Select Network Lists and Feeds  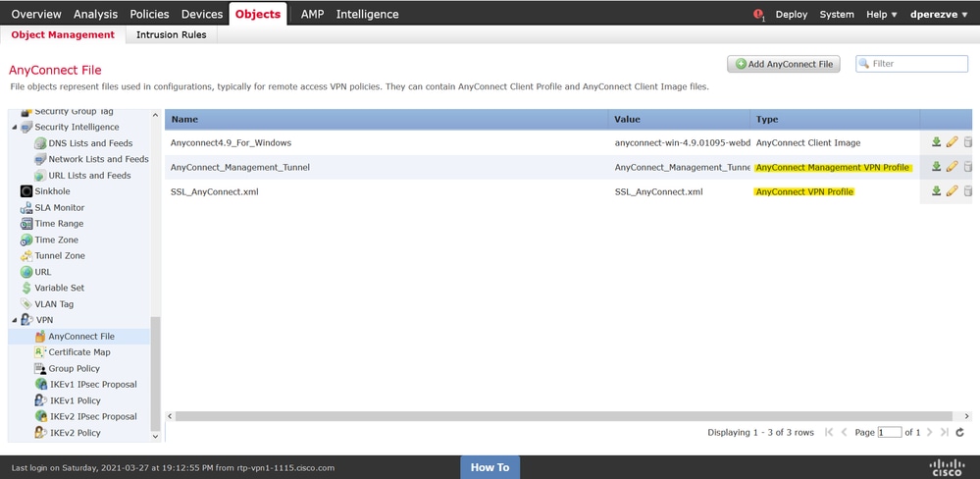click(99, 159)
